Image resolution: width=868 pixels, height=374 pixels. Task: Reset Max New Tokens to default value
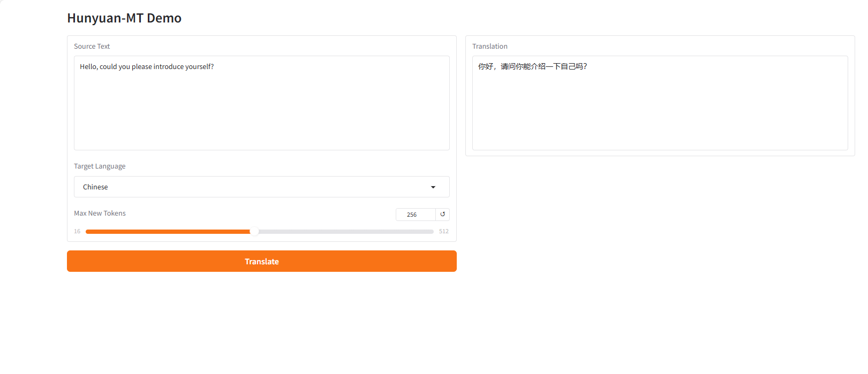442,215
